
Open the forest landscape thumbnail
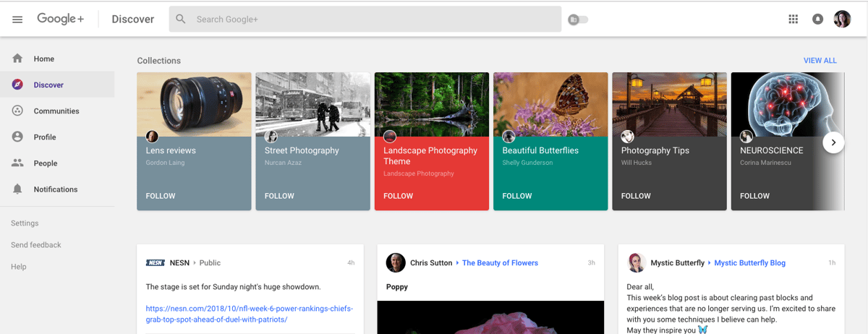click(x=432, y=104)
